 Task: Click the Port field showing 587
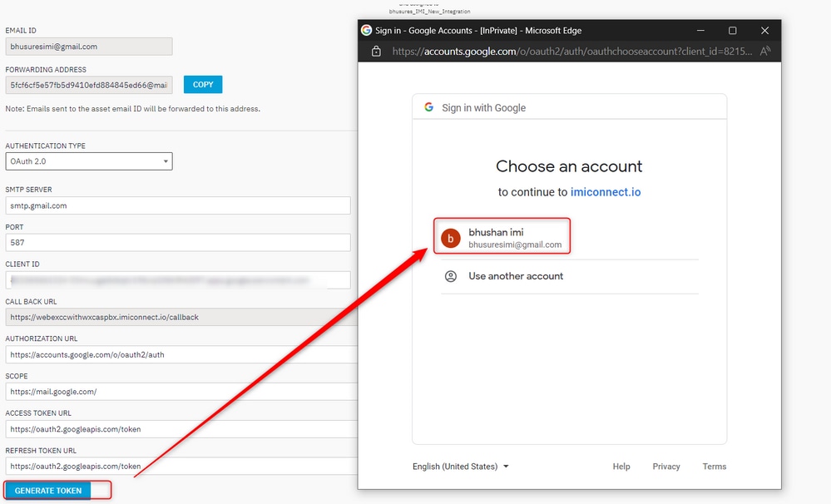click(x=178, y=243)
